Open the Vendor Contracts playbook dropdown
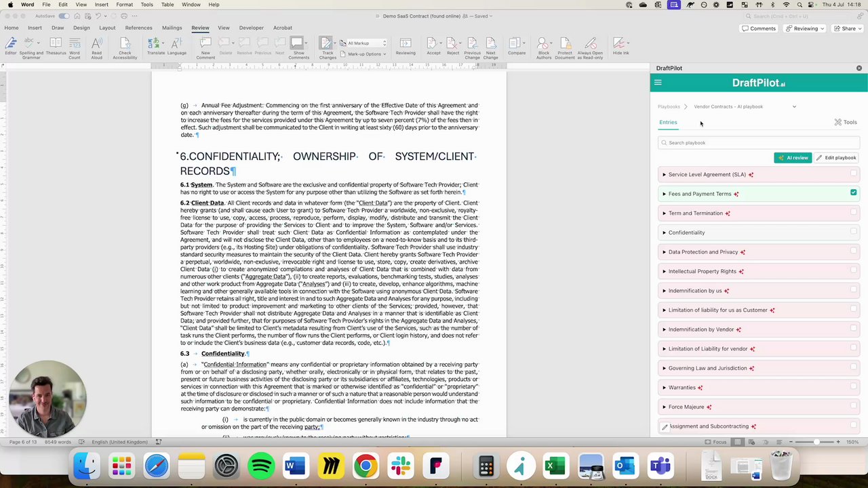Screen dimensions: 868x488 click(x=794, y=106)
